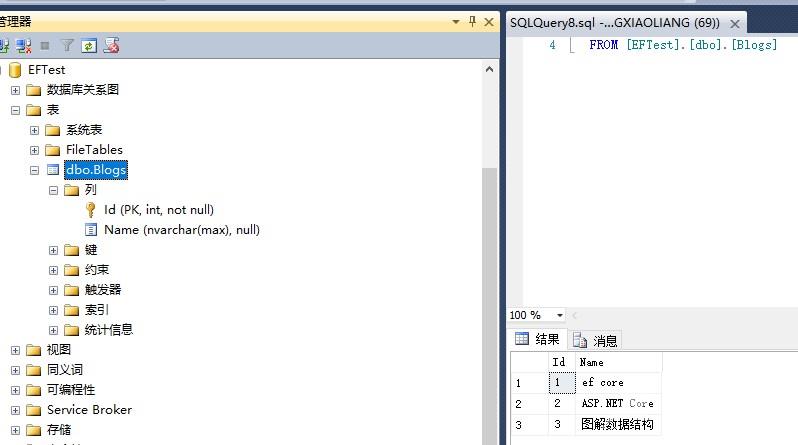Click the Name column header in results

[x=619, y=362]
